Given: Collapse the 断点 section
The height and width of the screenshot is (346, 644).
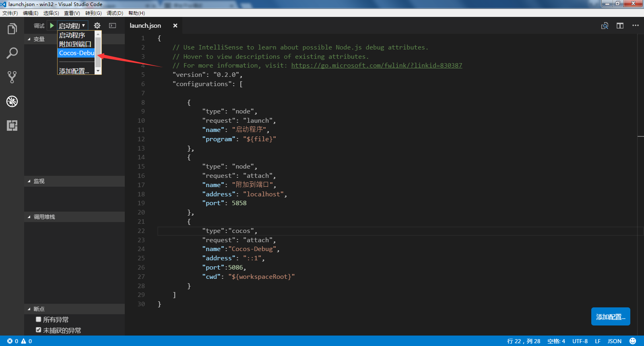Looking at the screenshot, I should [74, 309].
